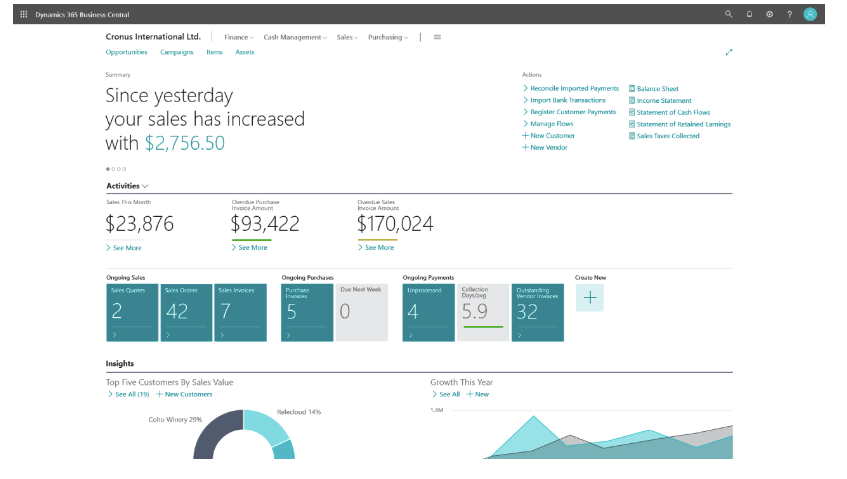Go to the Opportunities tab
The image size is (847, 479).
[127, 52]
